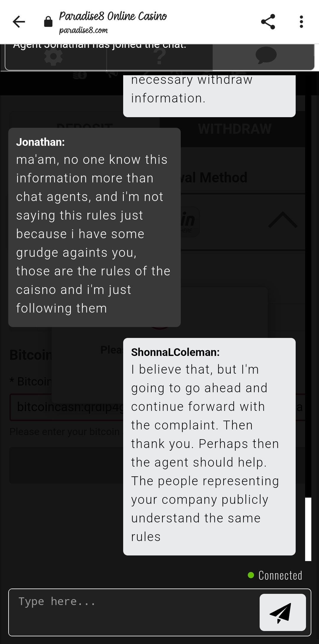Image resolution: width=319 pixels, height=644 pixels.
Task: Click the chat scrollbar thumb
Action: tap(308, 529)
